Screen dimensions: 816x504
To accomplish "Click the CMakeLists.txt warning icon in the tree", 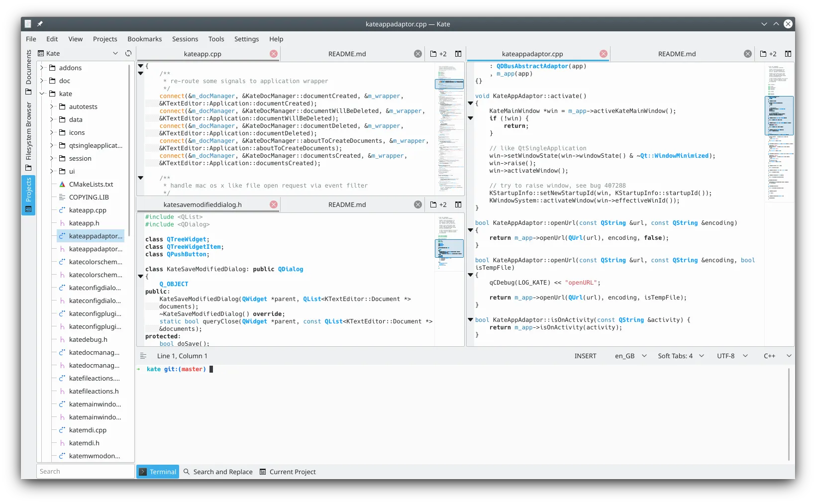I will (x=62, y=184).
